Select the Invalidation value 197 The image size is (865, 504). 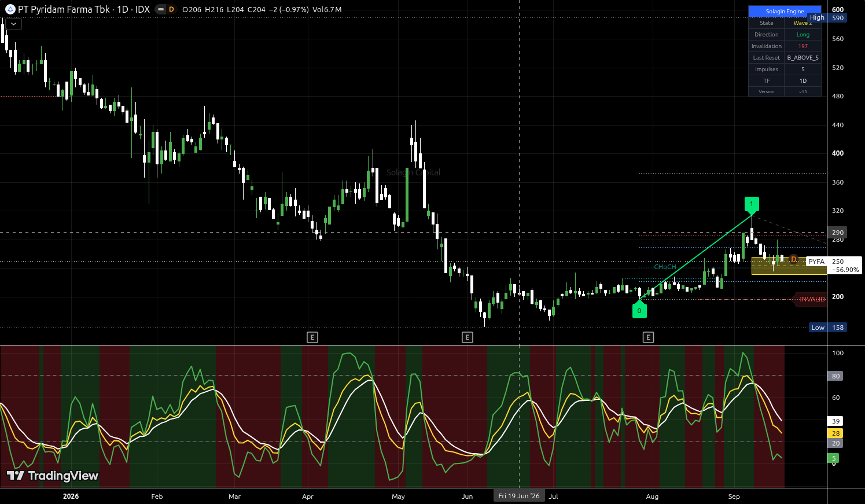[x=803, y=46]
